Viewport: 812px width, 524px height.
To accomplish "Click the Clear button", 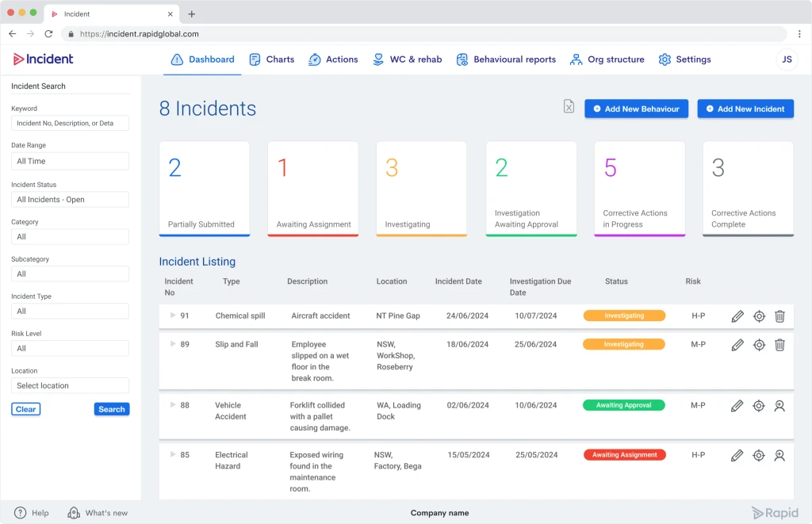I will pos(26,409).
